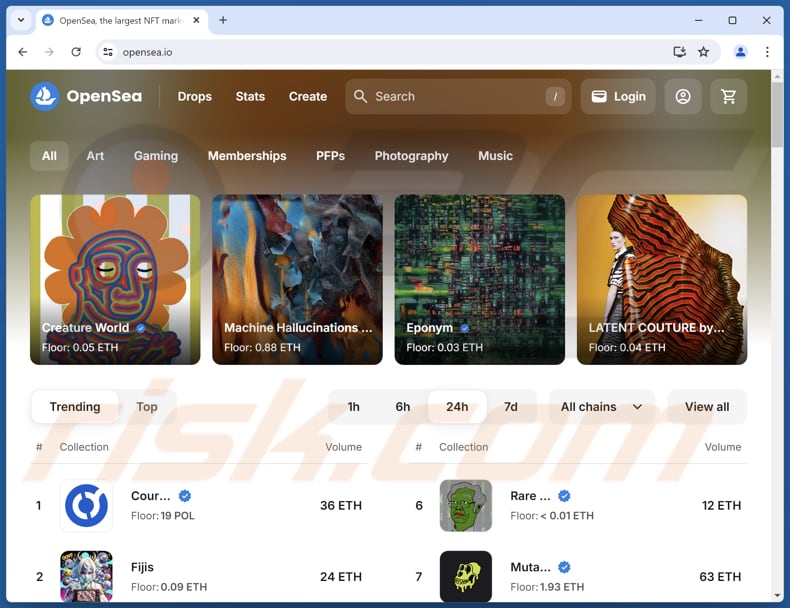Screen dimensions: 790x608
Task: Click the verified badge beside Rare ...
Action: (x=564, y=496)
